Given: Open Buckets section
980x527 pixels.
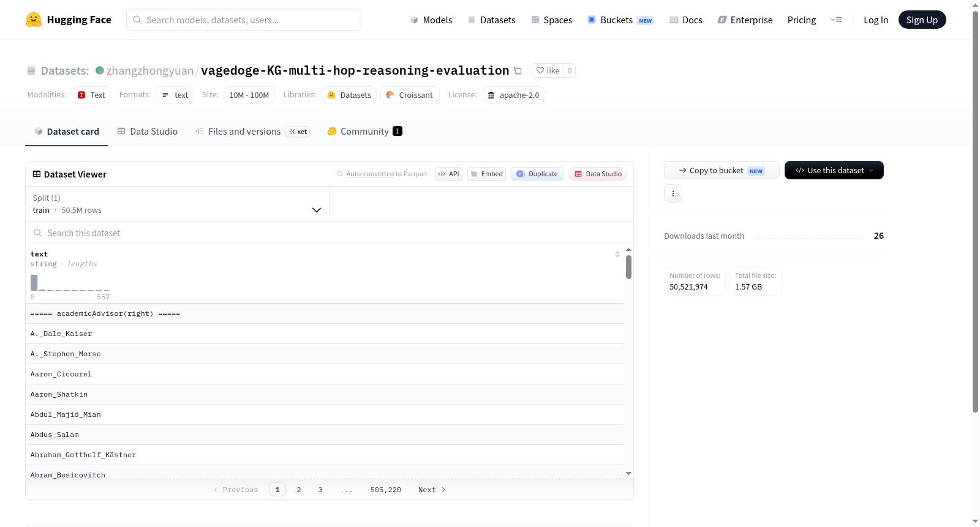Looking at the screenshot, I should pos(620,20).
